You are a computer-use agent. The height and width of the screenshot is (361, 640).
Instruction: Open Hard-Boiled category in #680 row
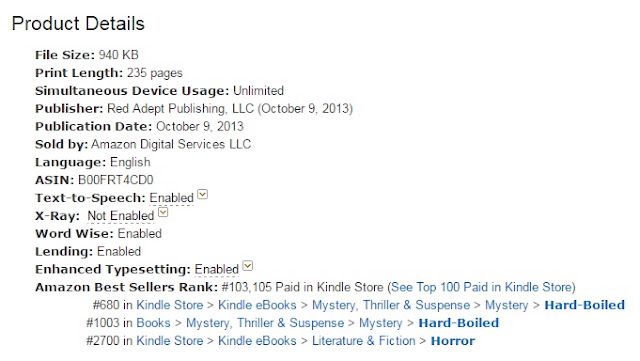click(x=584, y=305)
